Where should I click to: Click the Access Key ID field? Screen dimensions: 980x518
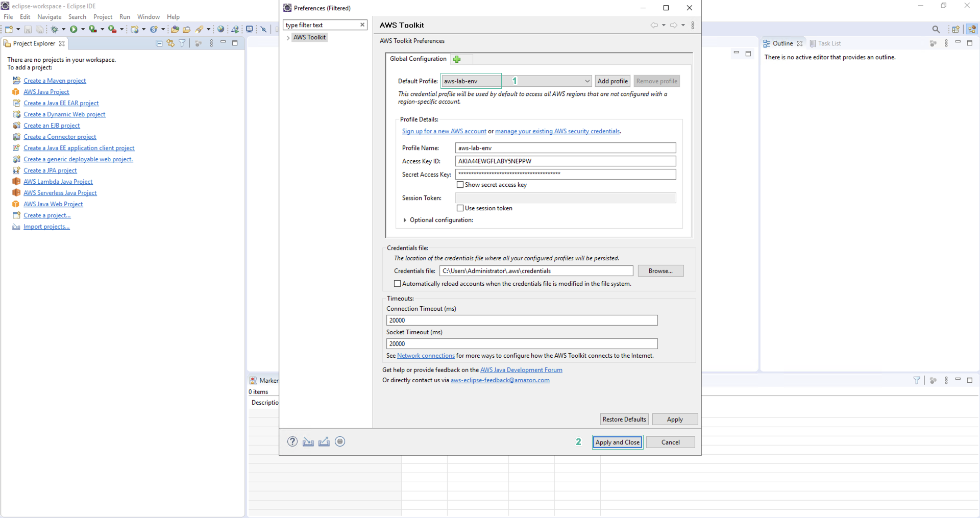pos(566,161)
